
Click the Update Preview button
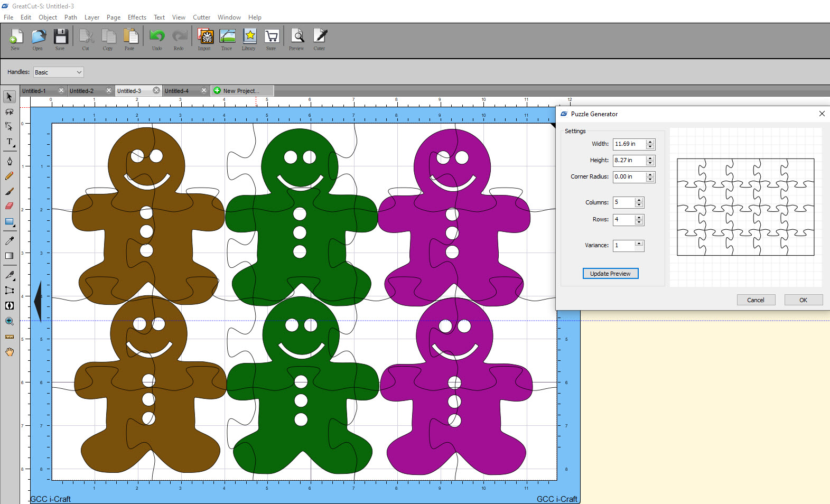pos(610,274)
